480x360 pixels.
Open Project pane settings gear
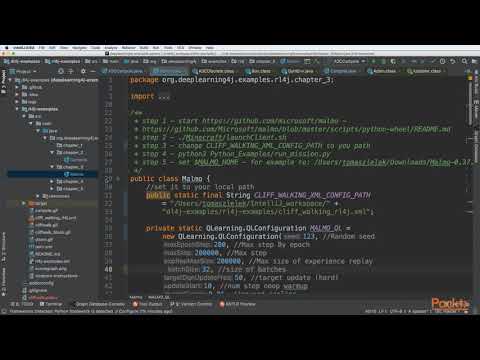pyautogui.click(x=83, y=71)
